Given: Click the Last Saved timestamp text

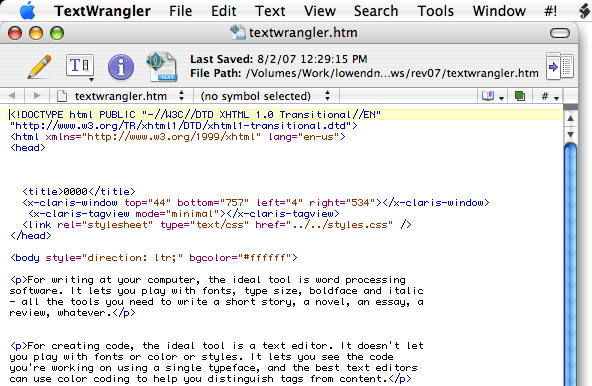Looking at the screenshot, I should coord(279,59).
